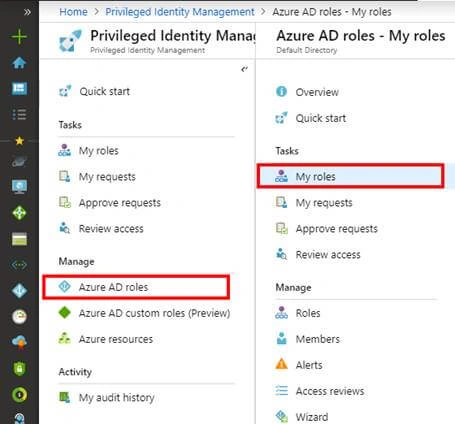Select the highlighted My roles item in right pane
This screenshot has width=455, height=424.
point(351,176)
